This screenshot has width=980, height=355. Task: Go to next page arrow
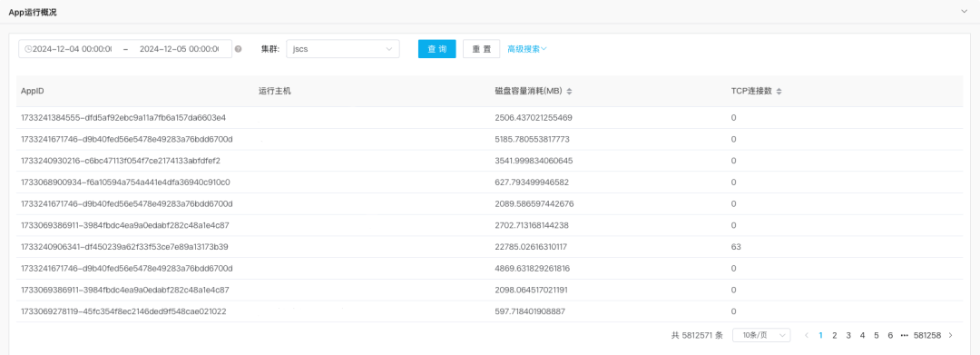click(x=951, y=336)
